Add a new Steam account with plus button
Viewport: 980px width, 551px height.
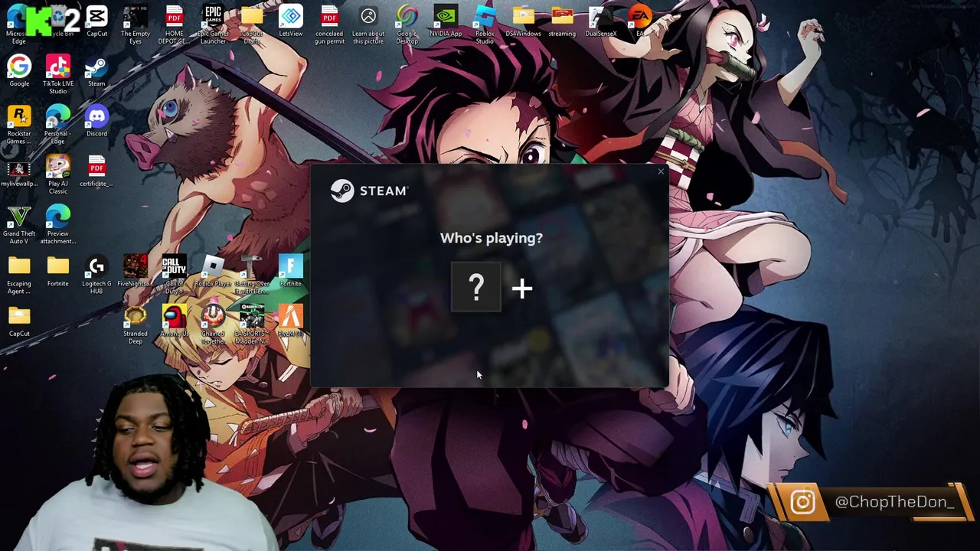[x=522, y=289]
